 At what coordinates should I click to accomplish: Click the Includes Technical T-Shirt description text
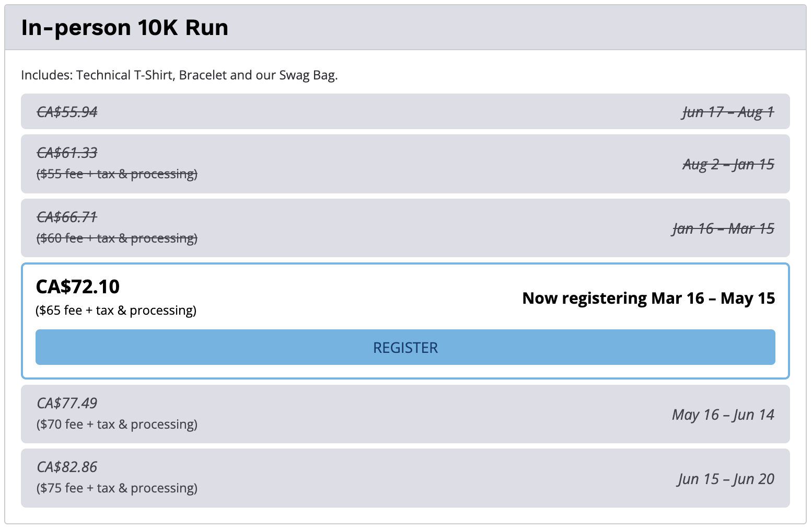179,75
